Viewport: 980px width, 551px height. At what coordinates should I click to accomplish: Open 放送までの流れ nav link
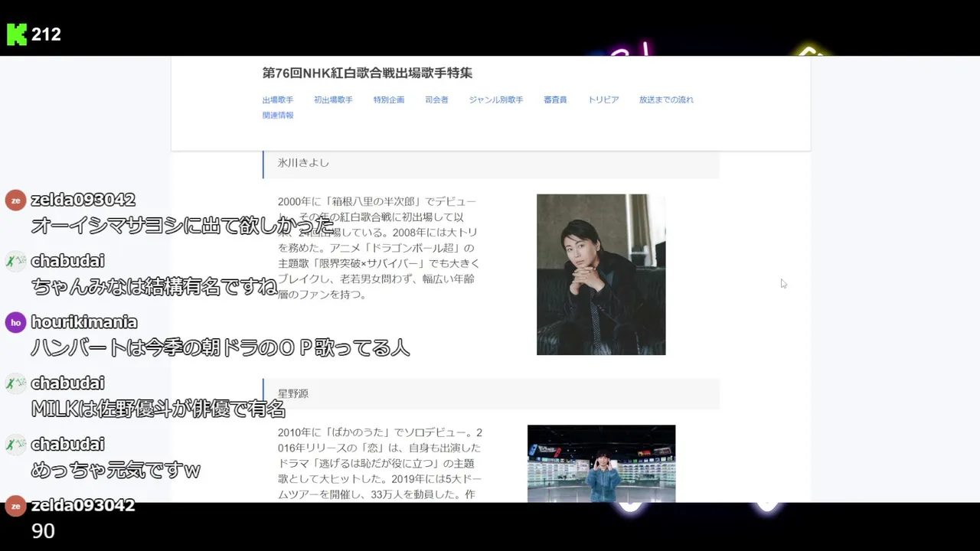(666, 99)
